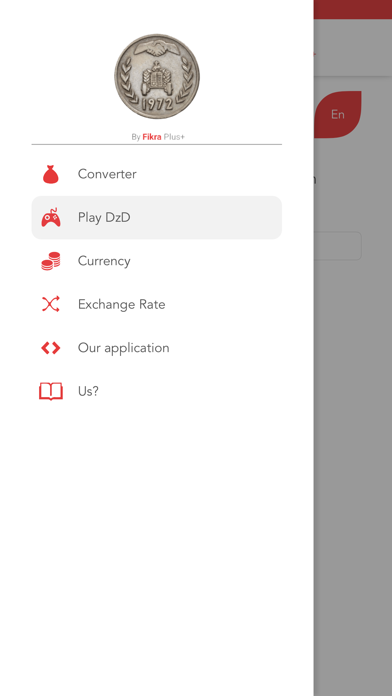
Task: Open Exchange Rate from the drawer
Action: pyautogui.click(x=157, y=304)
